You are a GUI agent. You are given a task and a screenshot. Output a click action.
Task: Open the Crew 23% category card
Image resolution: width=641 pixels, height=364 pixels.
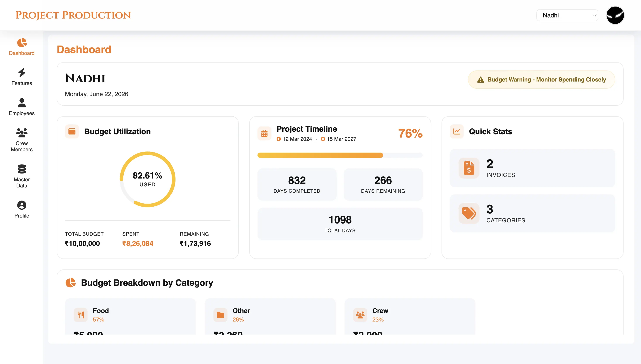[410, 316]
